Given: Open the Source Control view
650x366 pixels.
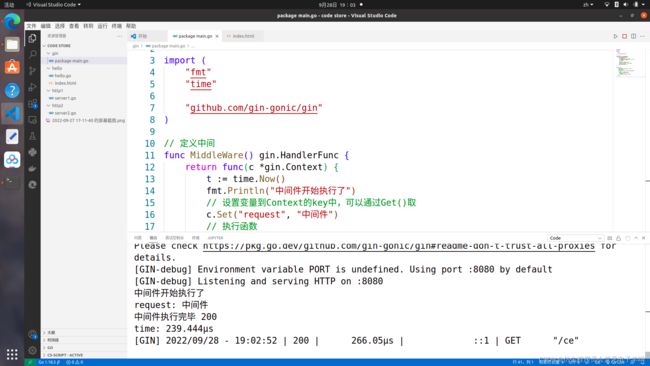Looking at the screenshot, I should 32,71.
